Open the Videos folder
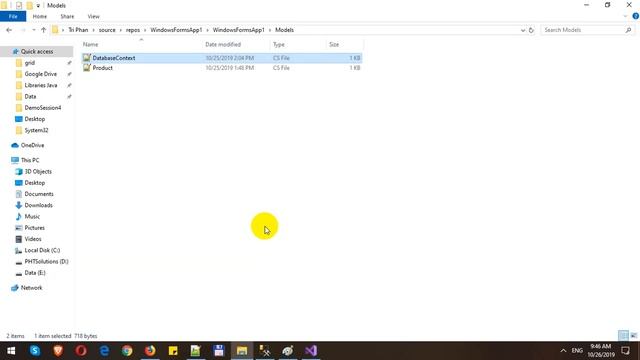 [33, 239]
